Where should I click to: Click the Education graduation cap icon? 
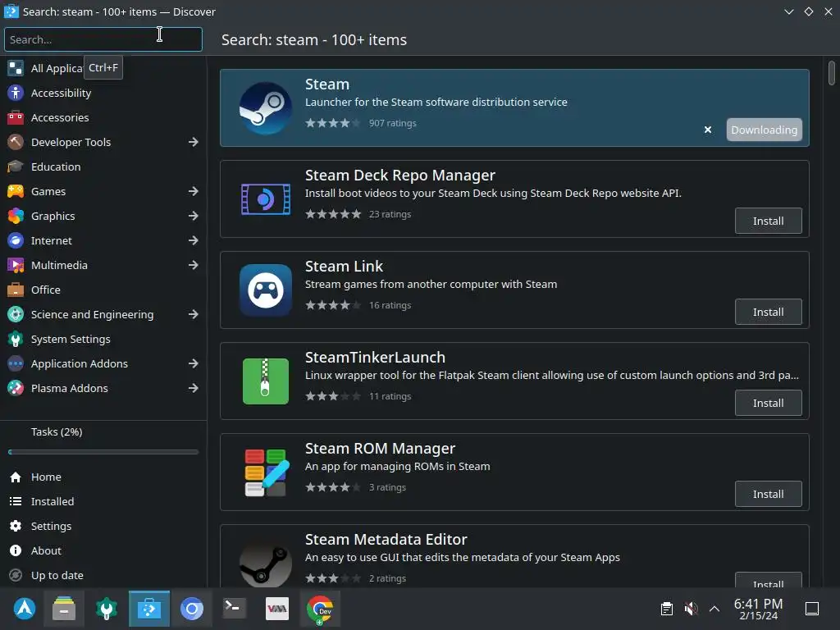coord(16,167)
